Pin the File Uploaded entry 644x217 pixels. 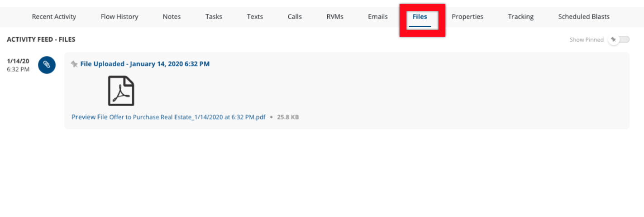pyautogui.click(x=74, y=64)
